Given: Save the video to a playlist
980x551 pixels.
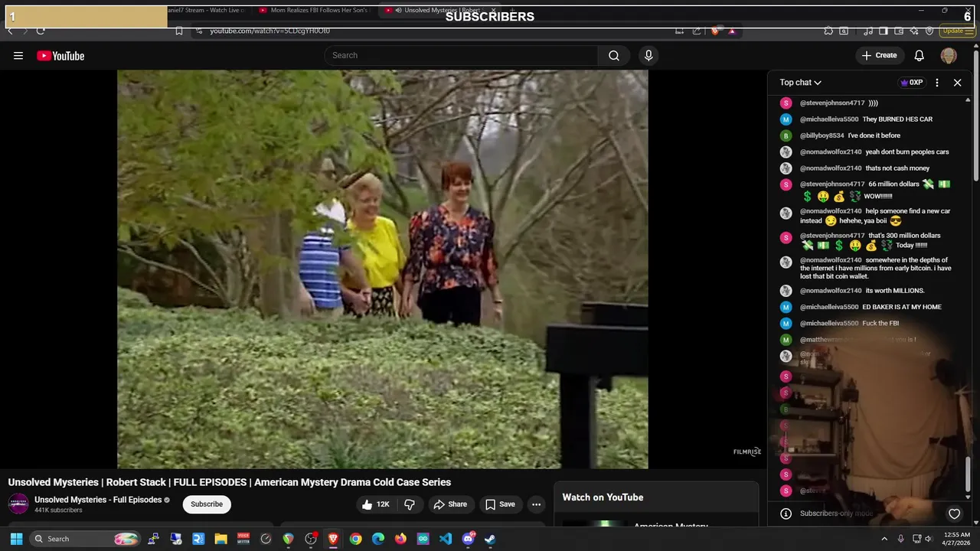Looking at the screenshot, I should (500, 504).
